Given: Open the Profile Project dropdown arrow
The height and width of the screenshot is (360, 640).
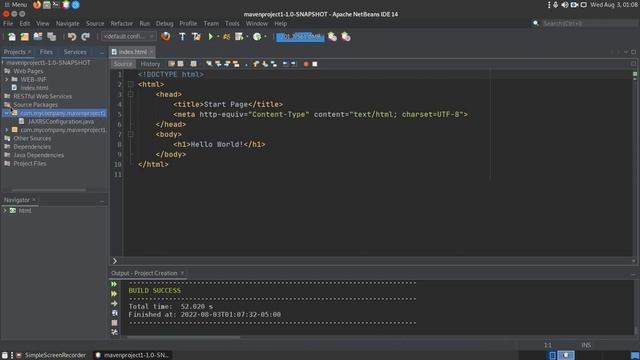Looking at the screenshot, I should [247, 37].
